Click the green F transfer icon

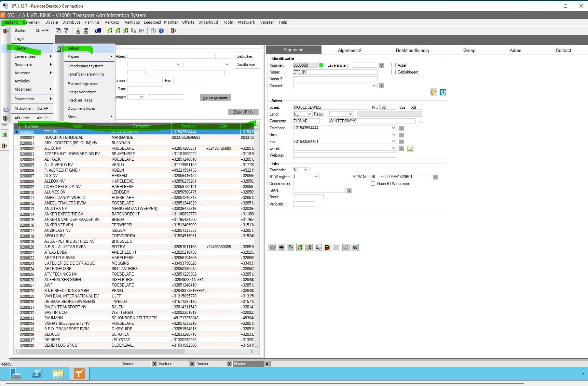coord(290,248)
